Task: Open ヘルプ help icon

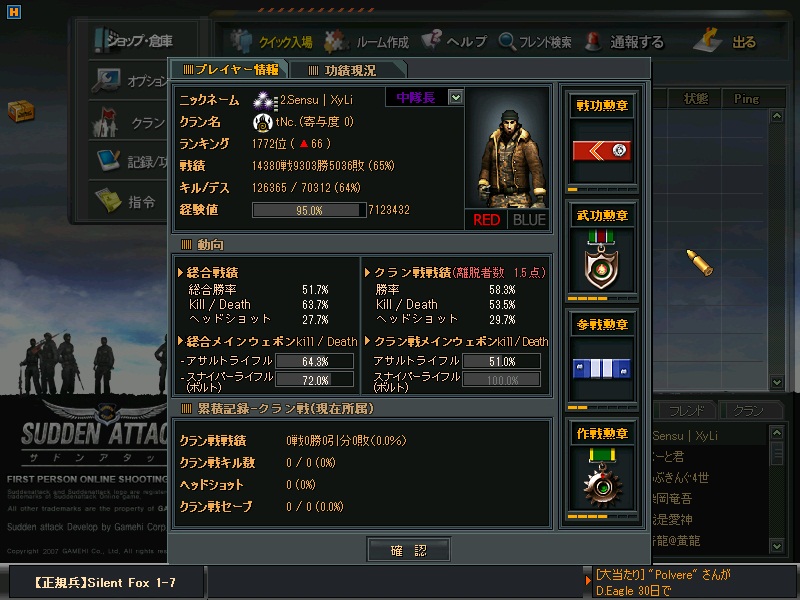Action: point(432,40)
